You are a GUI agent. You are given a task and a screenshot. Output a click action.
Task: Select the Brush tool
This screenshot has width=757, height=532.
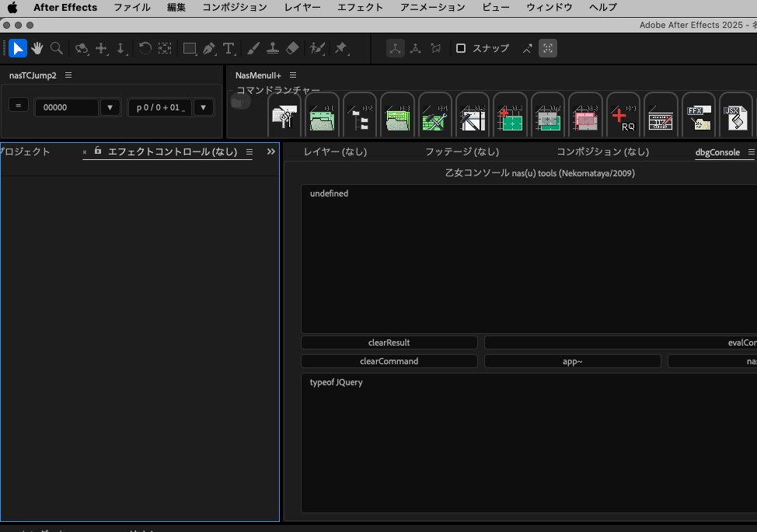pos(253,48)
